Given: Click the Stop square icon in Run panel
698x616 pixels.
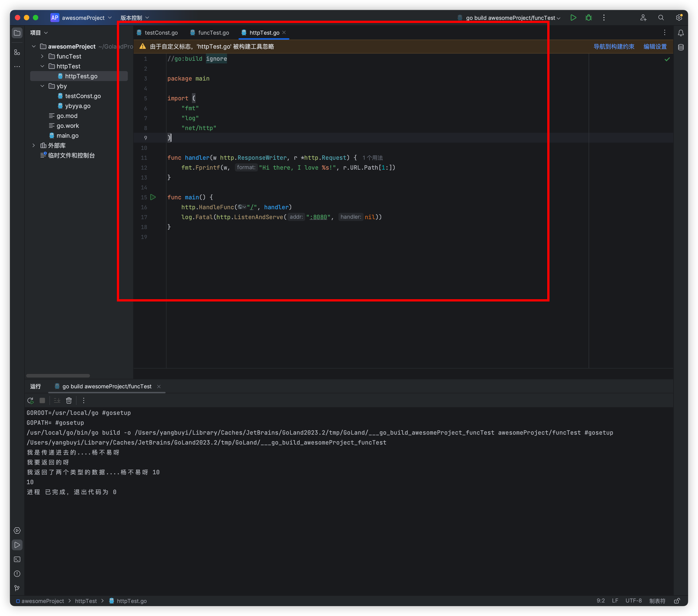Looking at the screenshot, I should (42, 400).
